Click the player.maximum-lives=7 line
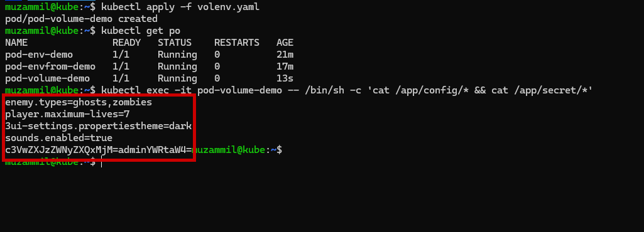Viewport: 644px width, 232px height. click(x=67, y=114)
